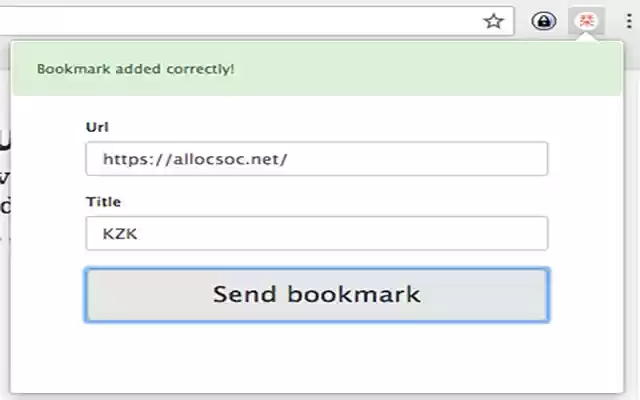Click the bookmark star icon
Image resolution: width=640 pixels, height=400 pixels.
[493, 21]
